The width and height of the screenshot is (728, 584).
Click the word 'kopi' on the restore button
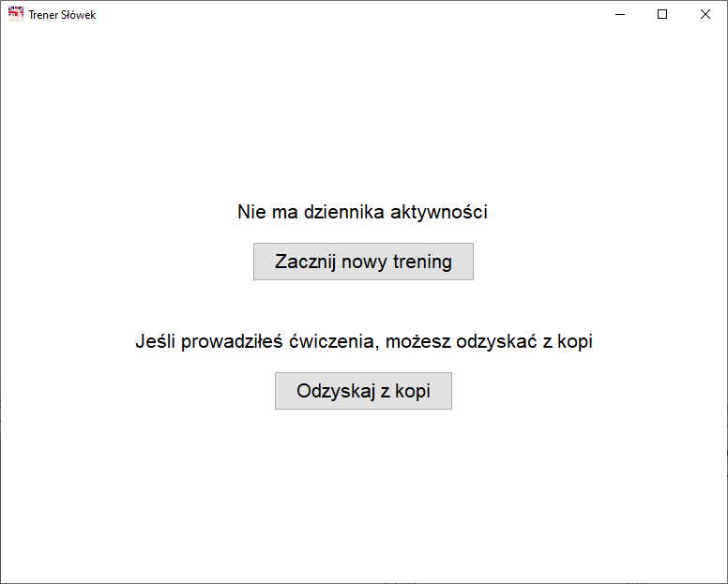point(412,391)
